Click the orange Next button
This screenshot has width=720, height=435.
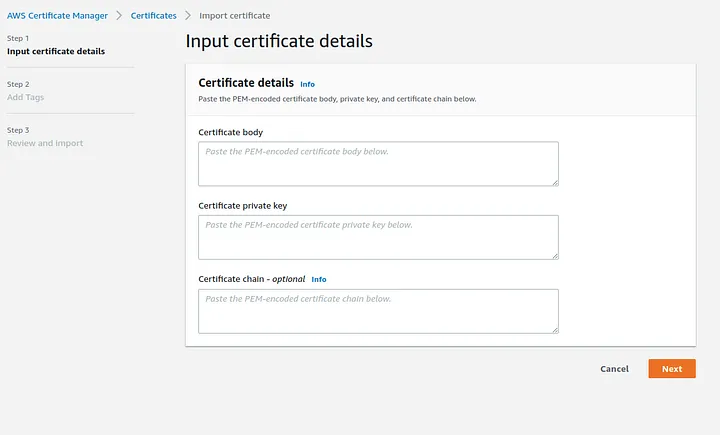672,369
